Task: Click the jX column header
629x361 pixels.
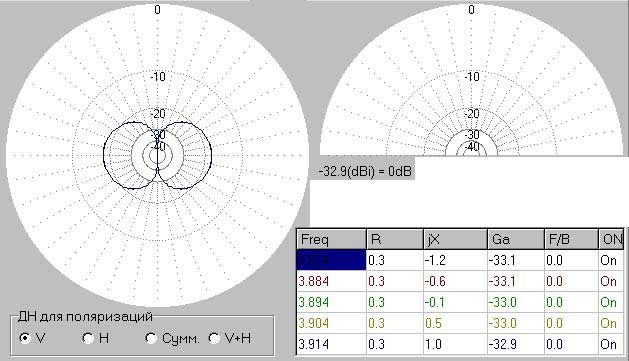Action: click(x=455, y=239)
